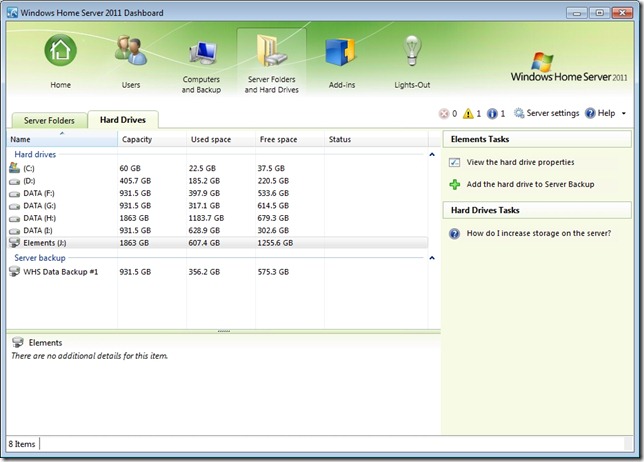644x462 pixels.
Task: Collapse the Server backup group
Action: click(432, 258)
